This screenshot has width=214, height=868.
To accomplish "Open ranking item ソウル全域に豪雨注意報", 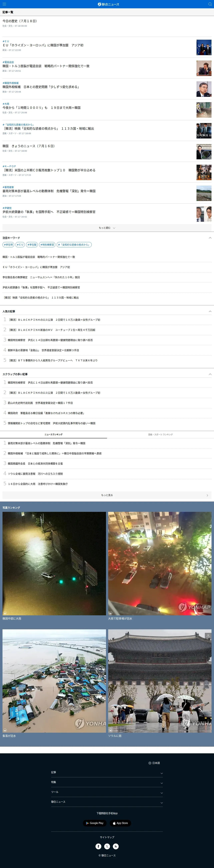I will click(35, 473).
